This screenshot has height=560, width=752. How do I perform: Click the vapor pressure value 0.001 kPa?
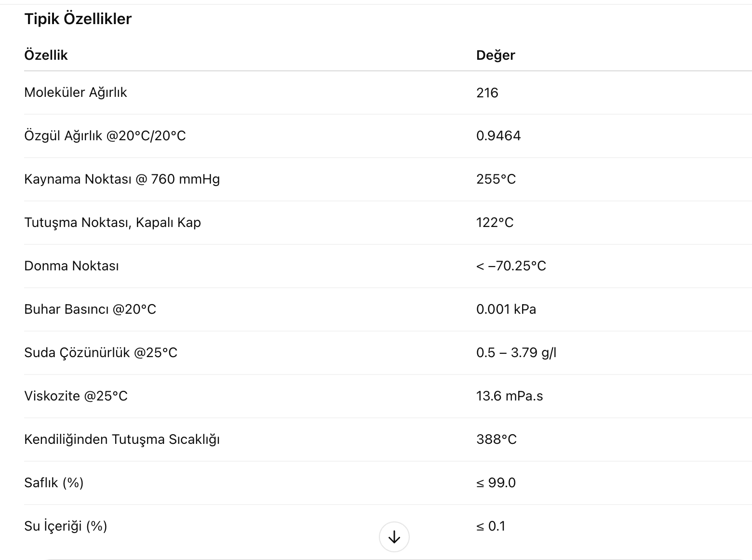click(506, 309)
